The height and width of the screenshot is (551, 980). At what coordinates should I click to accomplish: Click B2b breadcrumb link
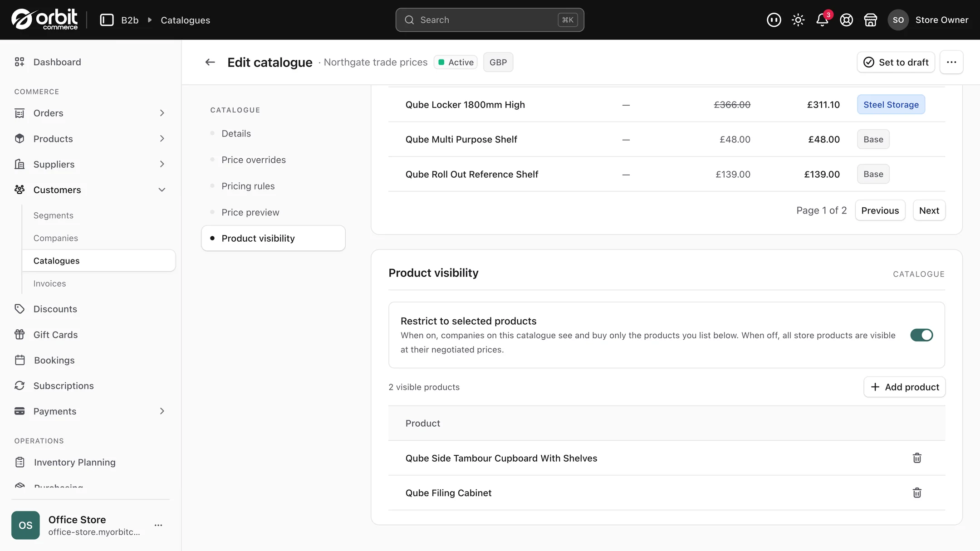pyautogui.click(x=130, y=20)
